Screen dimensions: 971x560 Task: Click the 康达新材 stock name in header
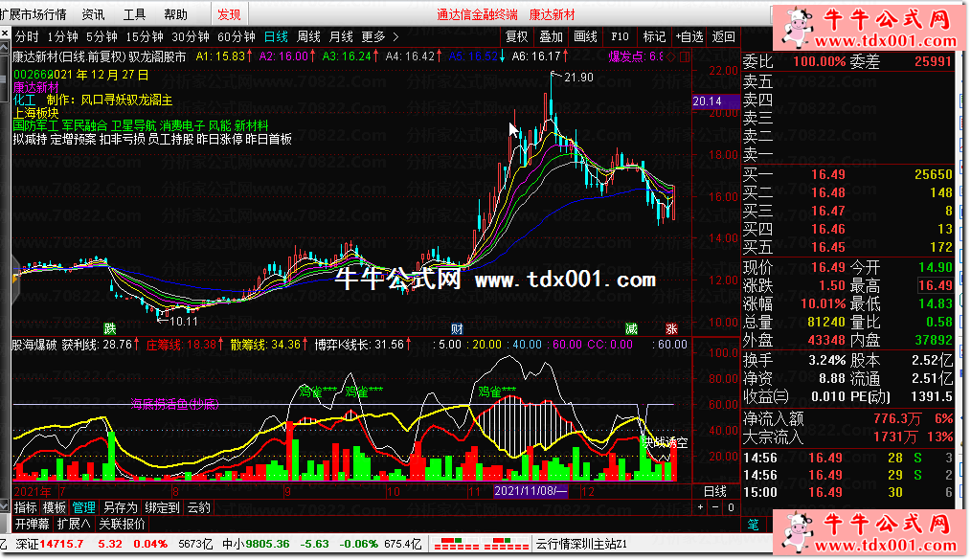point(552,14)
